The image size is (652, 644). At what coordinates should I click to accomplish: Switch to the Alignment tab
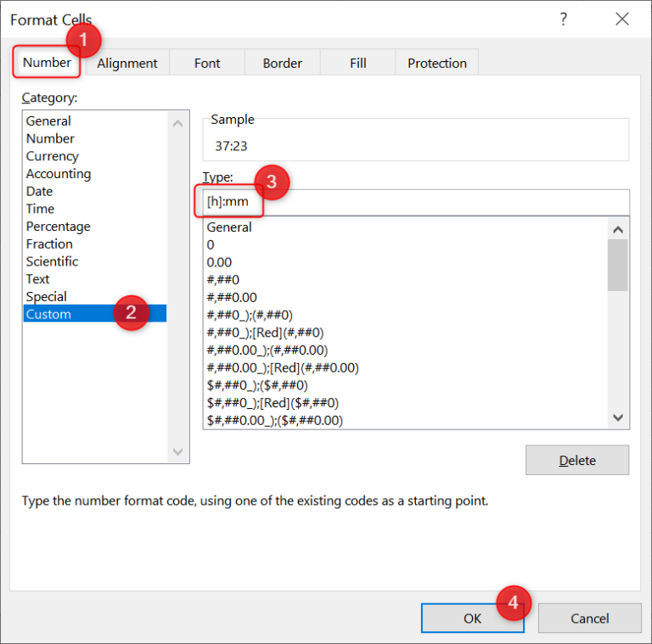click(127, 63)
